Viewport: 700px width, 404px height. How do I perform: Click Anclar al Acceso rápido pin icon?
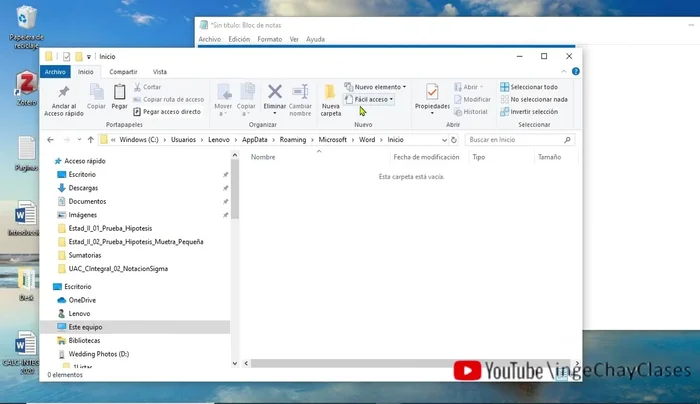coord(63,92)
